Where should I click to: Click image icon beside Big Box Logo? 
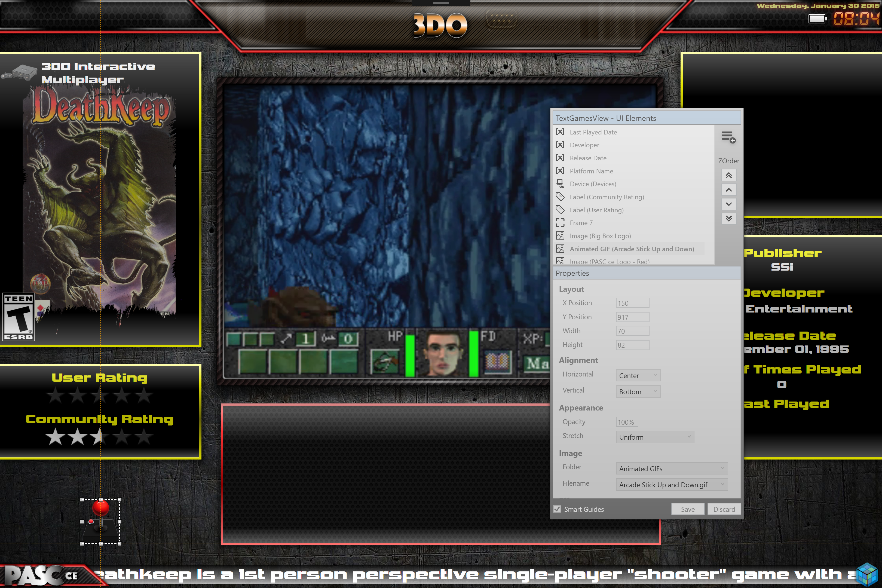(560, 235)
